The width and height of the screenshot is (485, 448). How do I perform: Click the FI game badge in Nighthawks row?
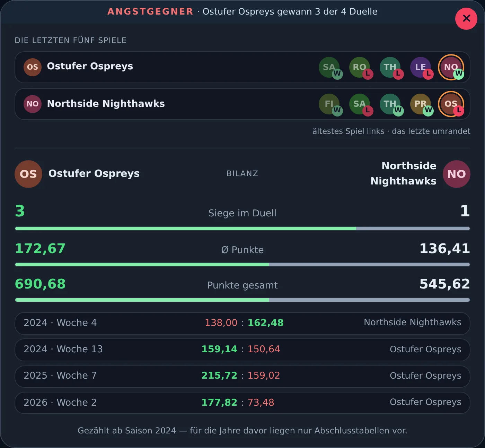pos(329,104)
